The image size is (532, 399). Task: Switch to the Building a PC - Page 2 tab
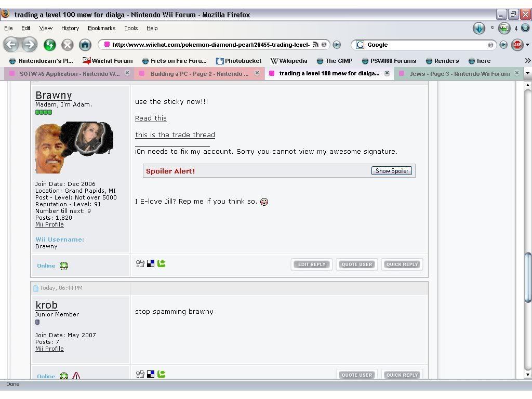(x=199, y=74)
